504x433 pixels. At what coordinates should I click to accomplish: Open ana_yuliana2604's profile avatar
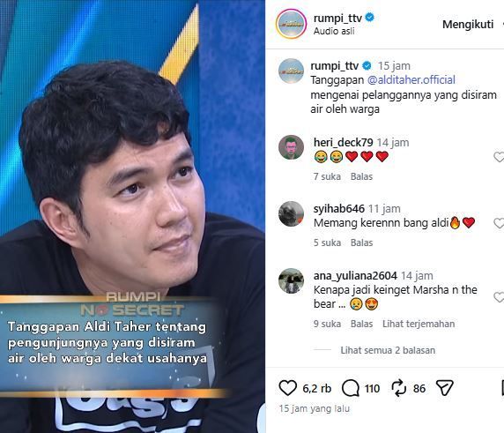[x=291, y=280]
